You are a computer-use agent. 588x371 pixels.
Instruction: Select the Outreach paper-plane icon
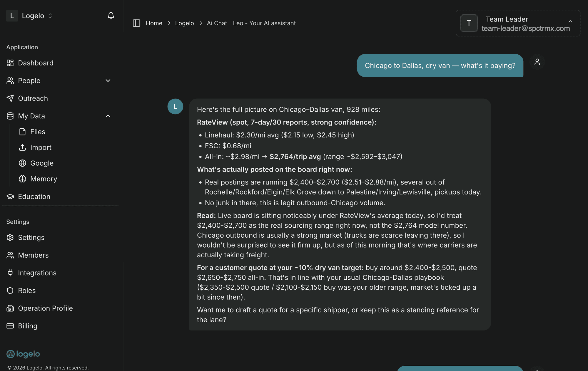click(x=10, y=98)
